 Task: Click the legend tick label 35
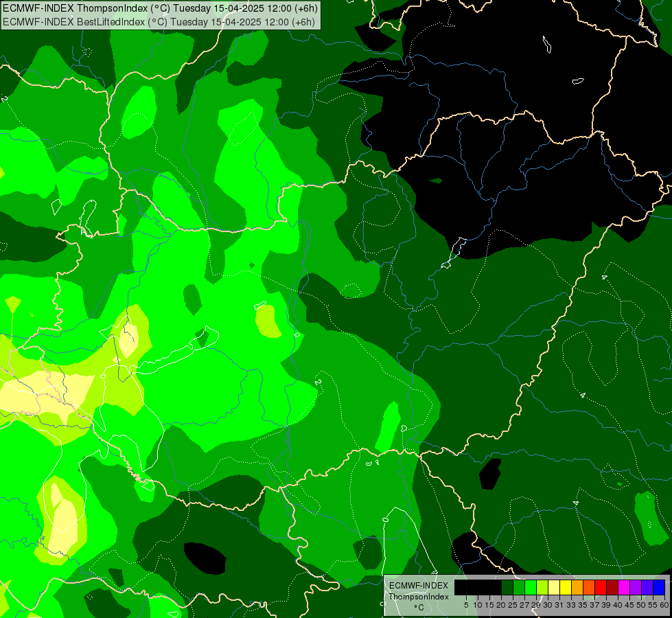[583, 605]
